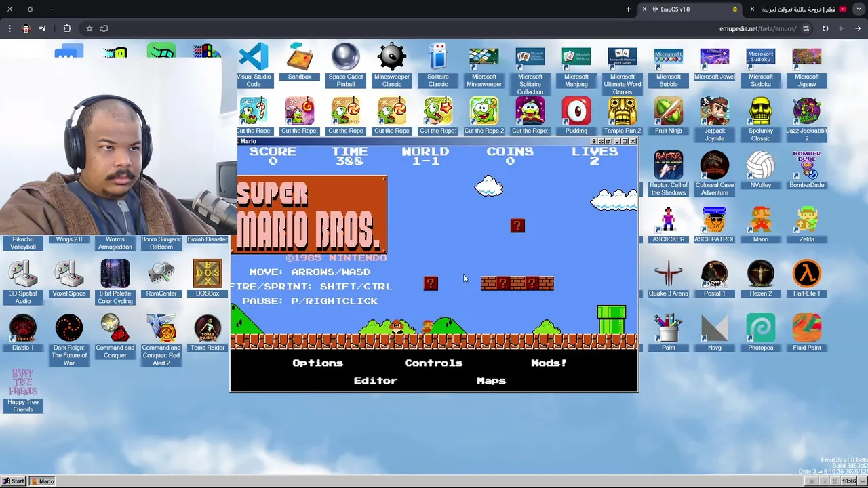This screenshot has height=488, width=868.
Task: Open Solitaire Classic icon
Action: [x=438, y=65]
